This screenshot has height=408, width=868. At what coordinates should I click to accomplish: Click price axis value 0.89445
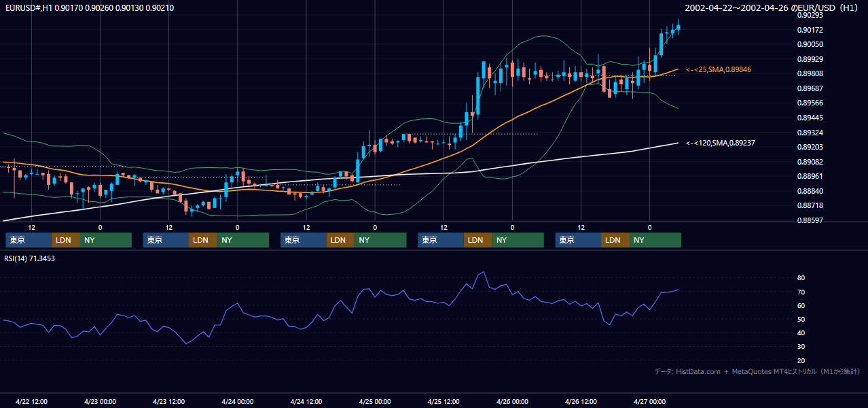[810, 118]
